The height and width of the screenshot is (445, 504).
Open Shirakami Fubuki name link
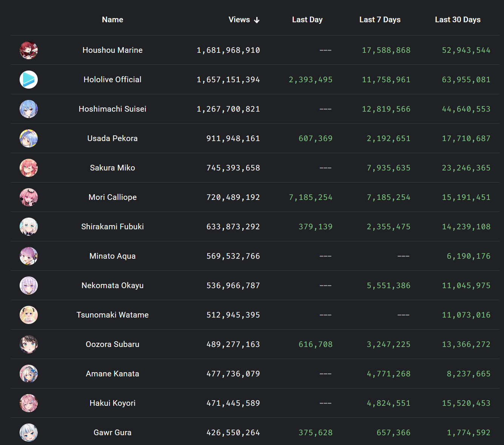(113, 227)
